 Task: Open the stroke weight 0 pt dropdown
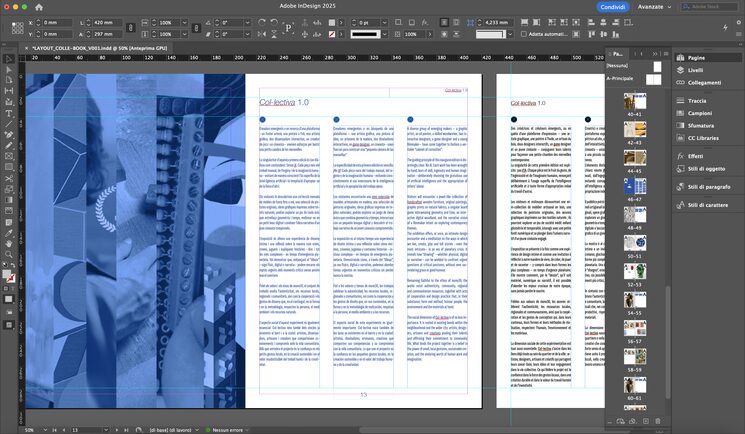(384, 22)
